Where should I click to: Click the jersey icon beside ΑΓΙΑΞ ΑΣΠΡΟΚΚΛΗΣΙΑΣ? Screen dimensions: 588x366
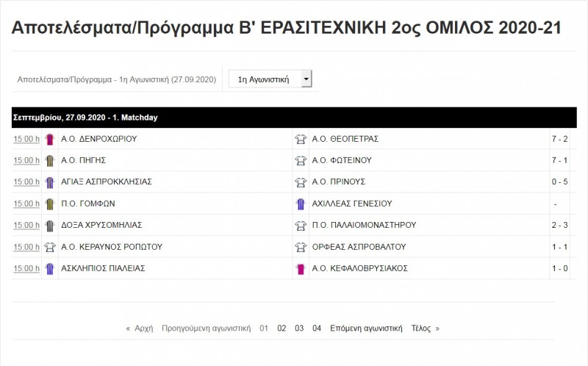click(x=50, y=182)
